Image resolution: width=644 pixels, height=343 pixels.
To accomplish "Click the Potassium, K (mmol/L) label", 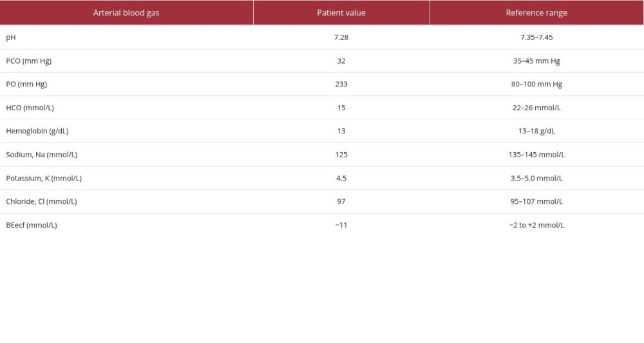I will [x=44, y=178].
